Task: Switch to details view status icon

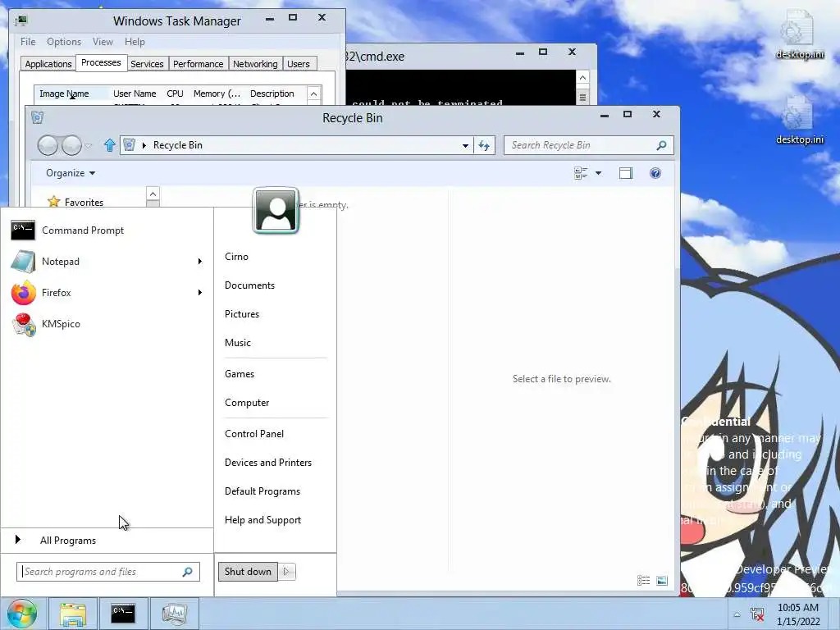Action: point(643,580)
